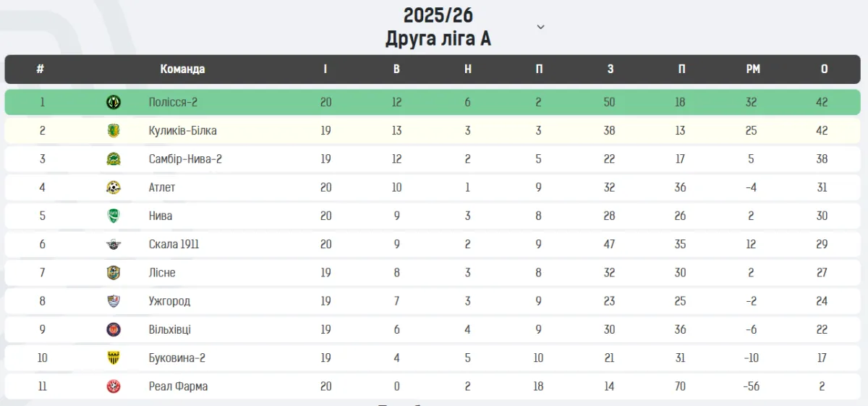Click the Лісне team emblem icon

point(114,273)
